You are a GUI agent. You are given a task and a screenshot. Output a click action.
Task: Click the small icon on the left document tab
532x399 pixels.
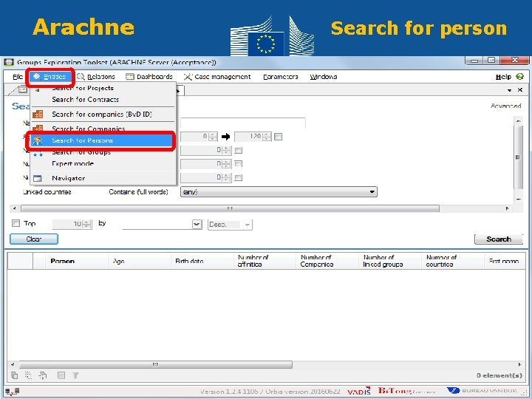coord(23,89)
